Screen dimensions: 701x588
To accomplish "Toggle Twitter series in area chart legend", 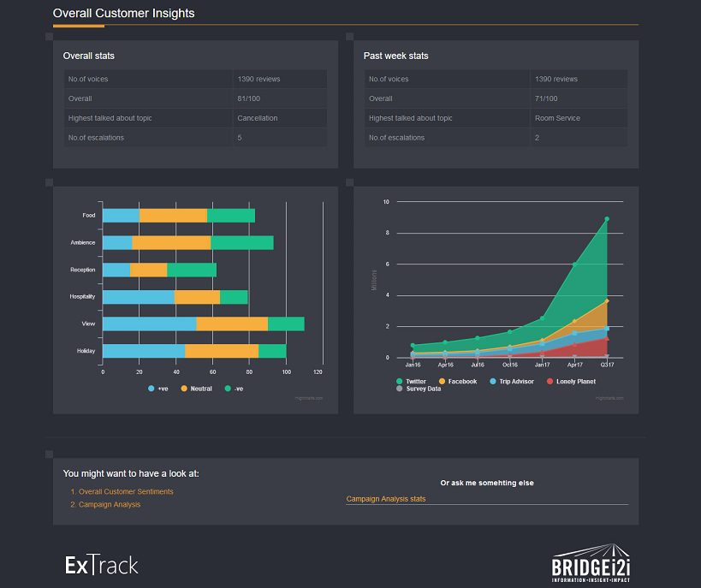I will click(410, 381).
